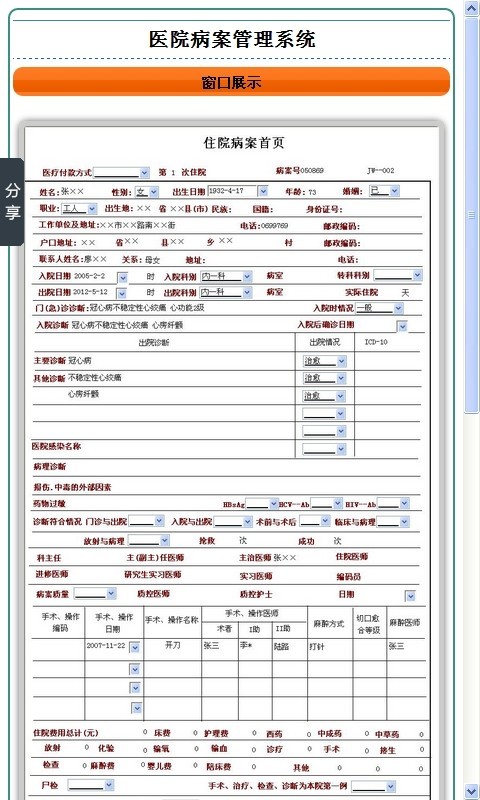This screenshot has height=800, width=480.
Task: Click the 入院日期 value 2005-2-2
Action: (89, 276)
